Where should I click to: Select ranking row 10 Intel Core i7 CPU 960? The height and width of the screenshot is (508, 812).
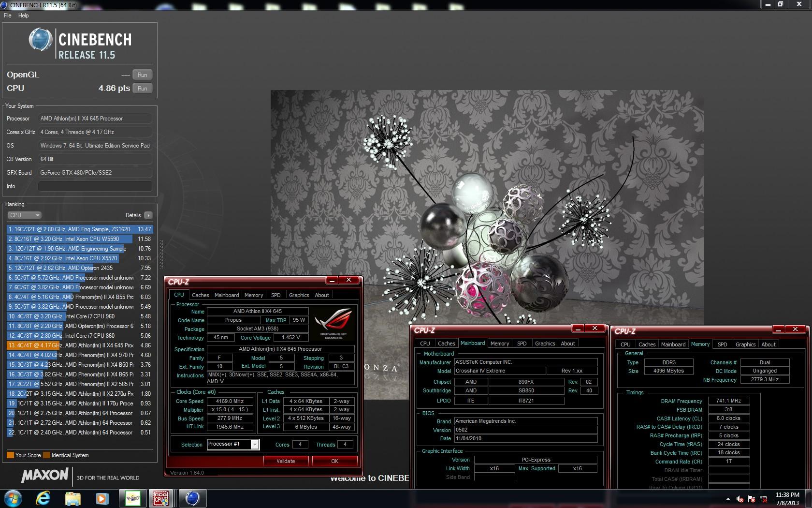[80, 316]
